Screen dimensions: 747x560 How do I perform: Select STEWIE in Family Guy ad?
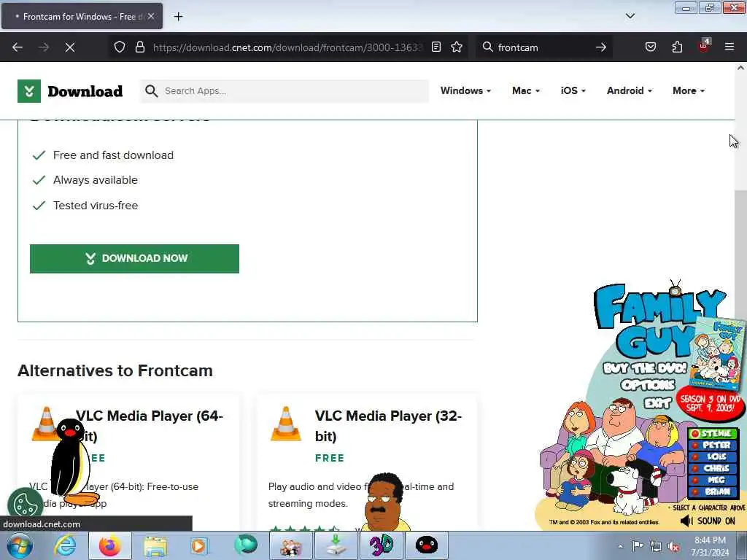tap(713, 433)
